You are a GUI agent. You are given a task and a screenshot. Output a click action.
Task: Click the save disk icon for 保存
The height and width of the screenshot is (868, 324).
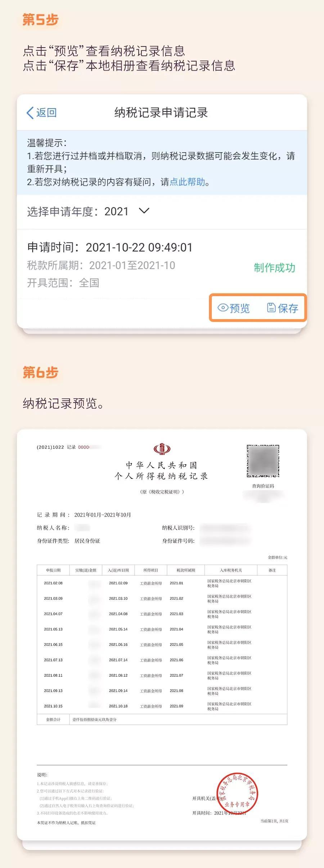pyautogui.click(x=271, y=307)
